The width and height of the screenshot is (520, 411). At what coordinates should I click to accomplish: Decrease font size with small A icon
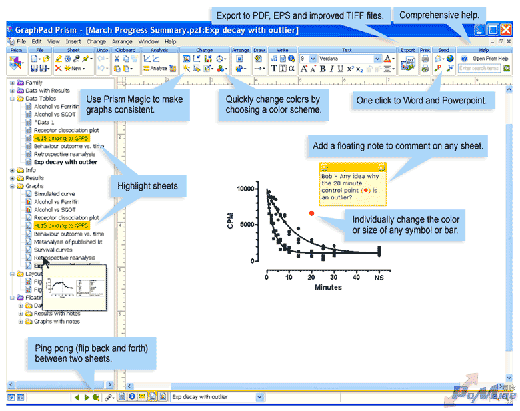coord(313,69)
